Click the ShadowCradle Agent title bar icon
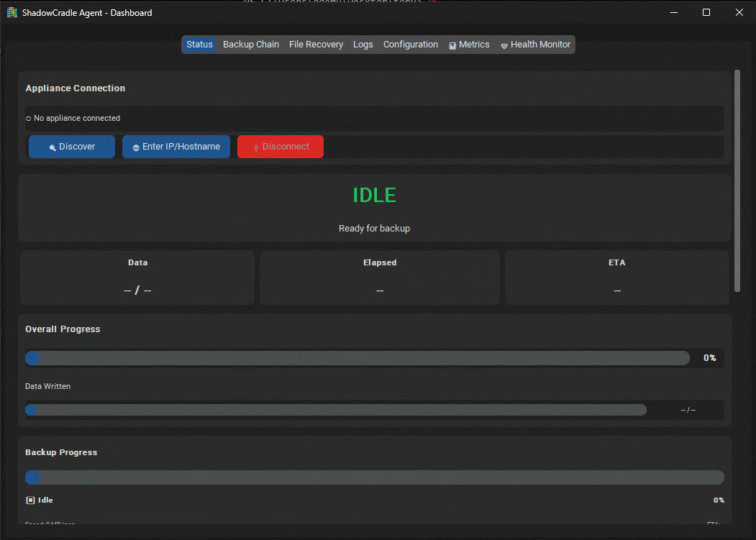The height and width of the screenshot is (540, 756). coord(12,12)
